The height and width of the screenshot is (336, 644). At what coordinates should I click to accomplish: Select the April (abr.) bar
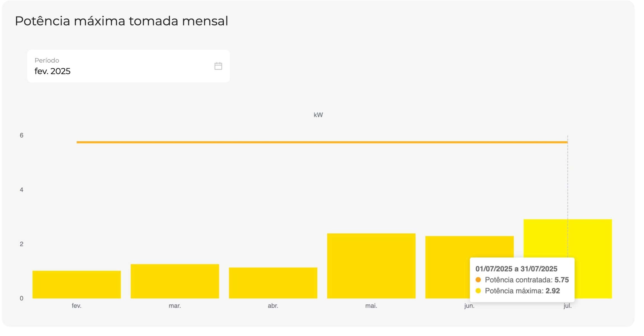pos(273,283)
